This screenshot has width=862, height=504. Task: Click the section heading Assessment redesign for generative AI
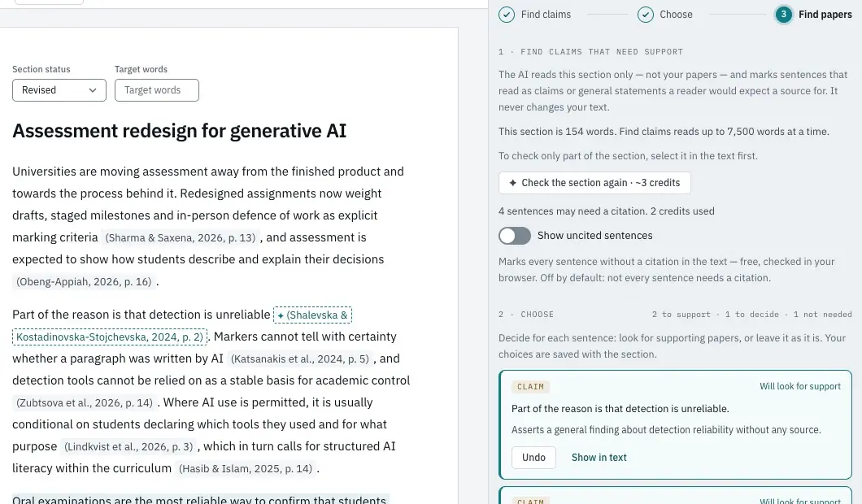(x=179, y=131)
